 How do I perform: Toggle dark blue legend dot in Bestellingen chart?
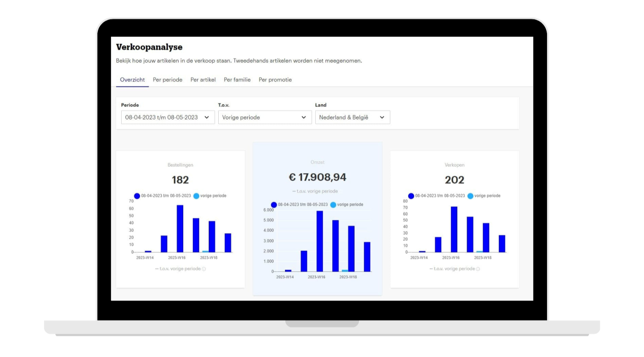(137, 196)
